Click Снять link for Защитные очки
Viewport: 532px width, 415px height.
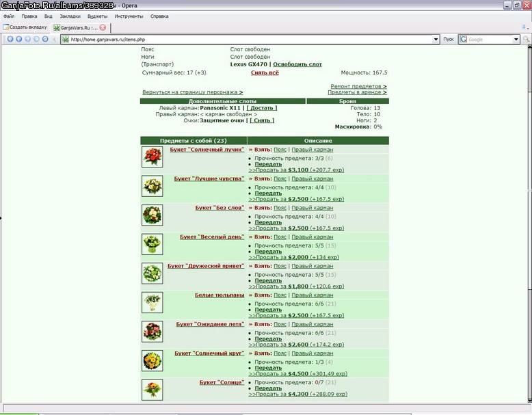[262, 120]
